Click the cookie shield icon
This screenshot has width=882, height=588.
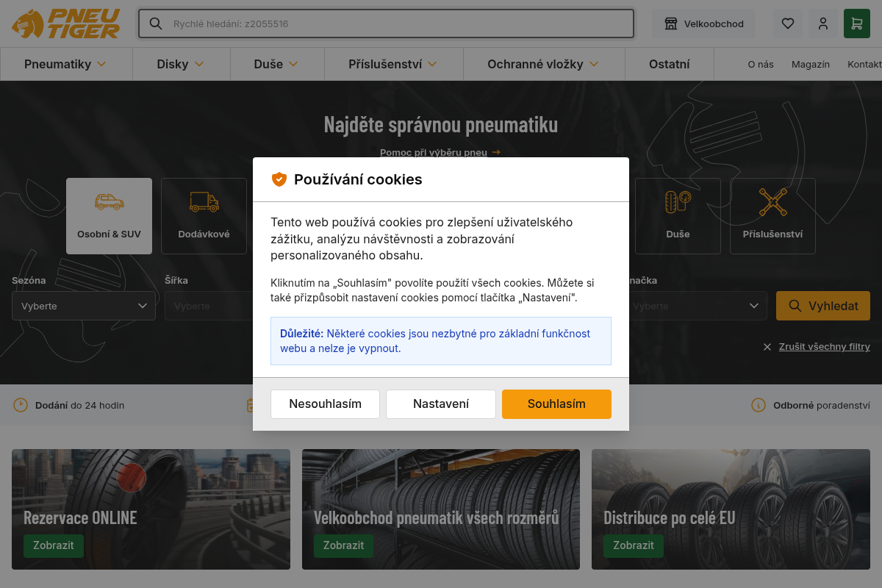coord(279,179)
